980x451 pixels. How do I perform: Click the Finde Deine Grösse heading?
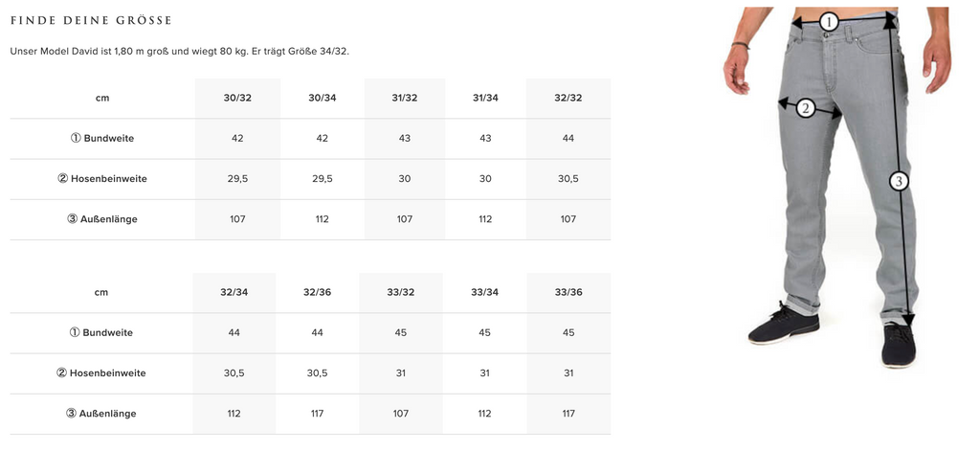coord(91,21)
